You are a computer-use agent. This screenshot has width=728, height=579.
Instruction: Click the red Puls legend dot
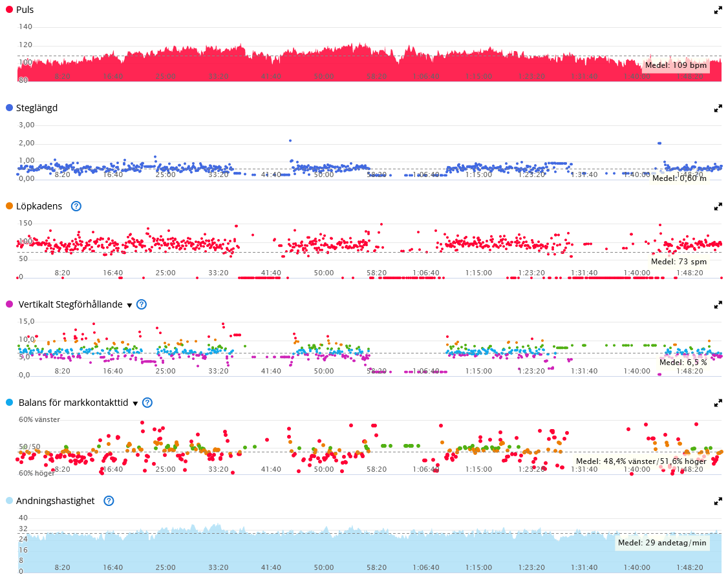pos(9,10)
